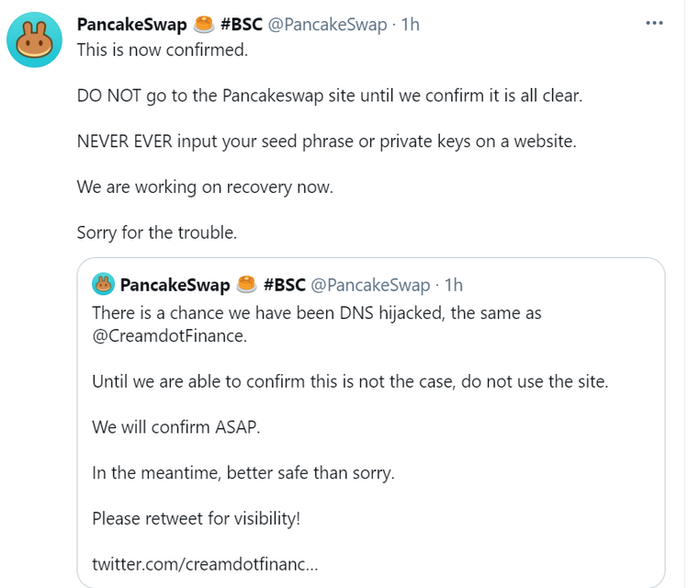This screenshot has width=700, height=588.
Task: Click the PancakeSwap name inside the quoted tweet
Action: (175, 285)
